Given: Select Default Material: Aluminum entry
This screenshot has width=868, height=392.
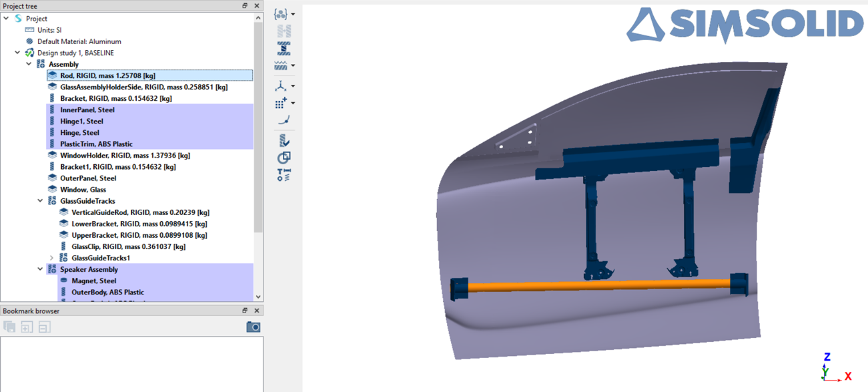Looking at the screenshot, I should pos(79,41).
